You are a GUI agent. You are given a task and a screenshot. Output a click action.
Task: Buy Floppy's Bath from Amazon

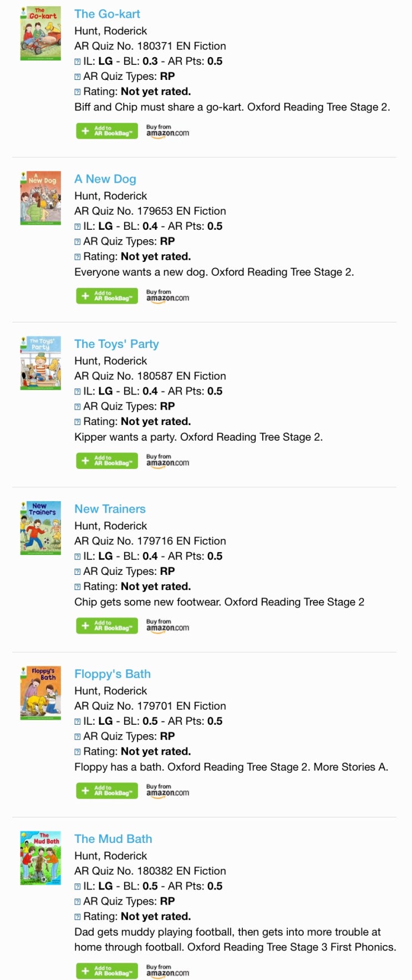(167, 790)
